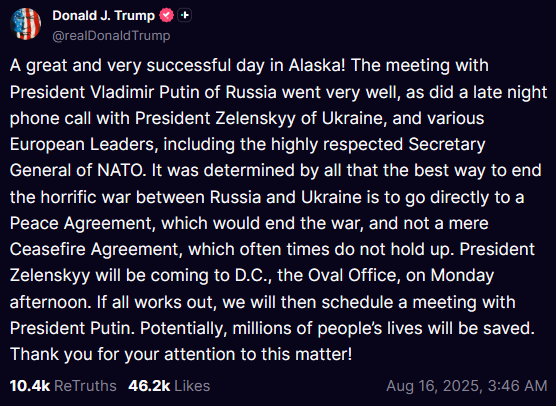Click the word Alaska in the post
556x406 pixels.
[x=315, y=66]
